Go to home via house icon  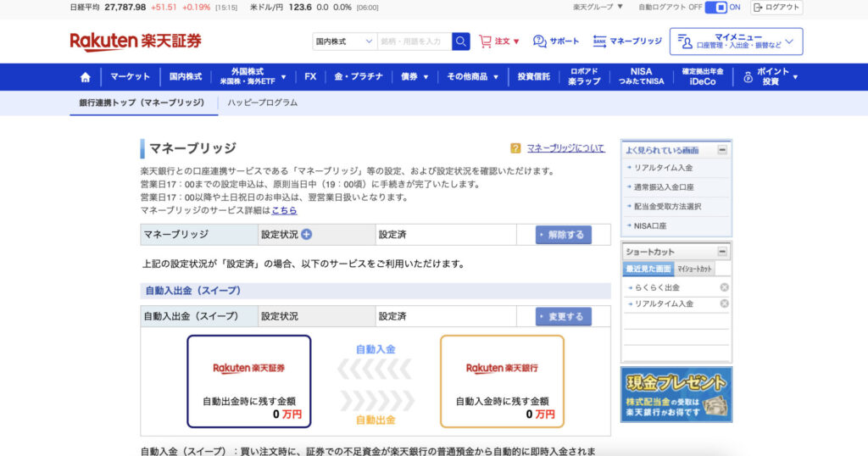(x=86, y=77)
